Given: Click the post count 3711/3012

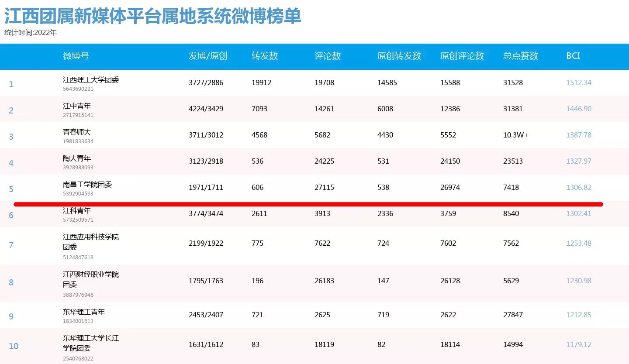Looking at the screenshot, I should [x=206, y=135].
